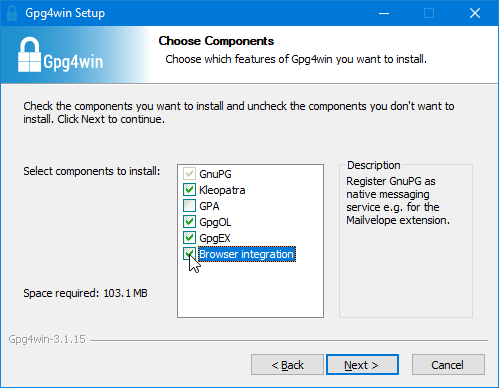The height and width of the screenshot is (388, 499).
Task: Continue with the Next button
Action: 362,365
